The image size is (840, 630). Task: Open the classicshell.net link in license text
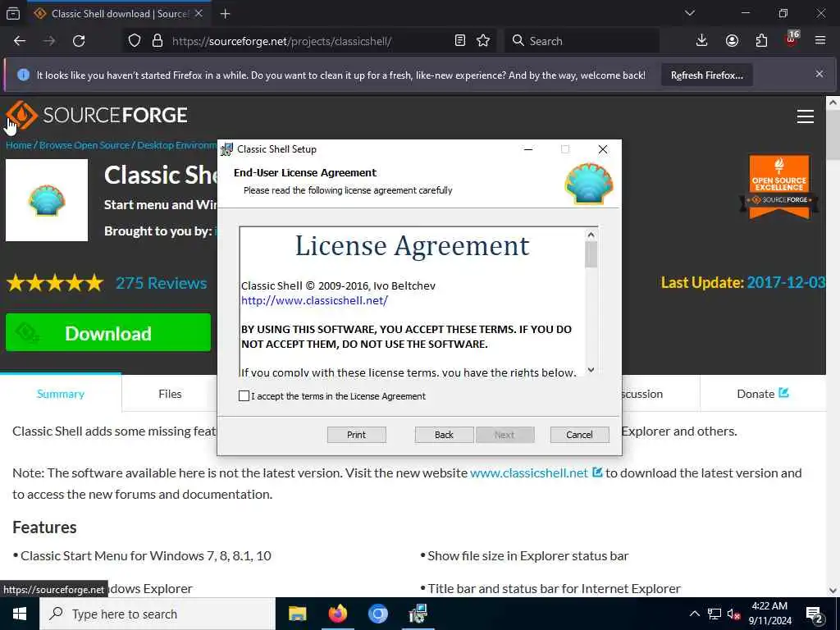coord(314,300)
